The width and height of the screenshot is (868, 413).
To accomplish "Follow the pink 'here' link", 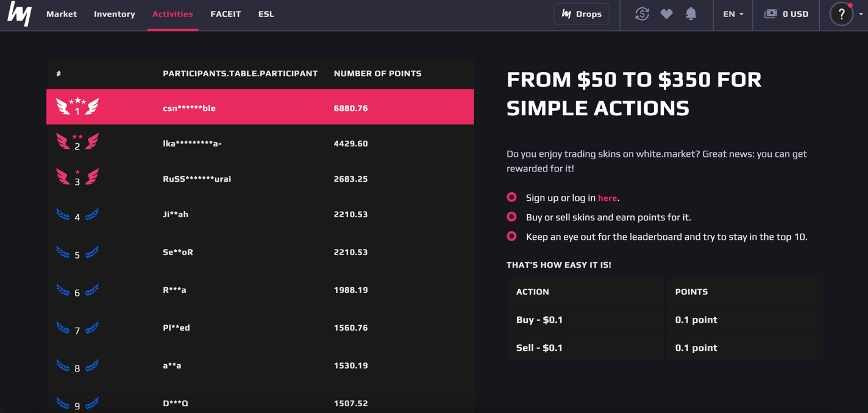I will 607,198.
